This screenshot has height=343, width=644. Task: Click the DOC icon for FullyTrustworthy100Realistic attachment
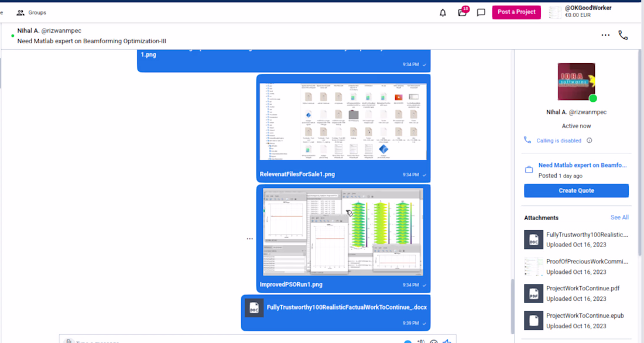tap(533, 239)
